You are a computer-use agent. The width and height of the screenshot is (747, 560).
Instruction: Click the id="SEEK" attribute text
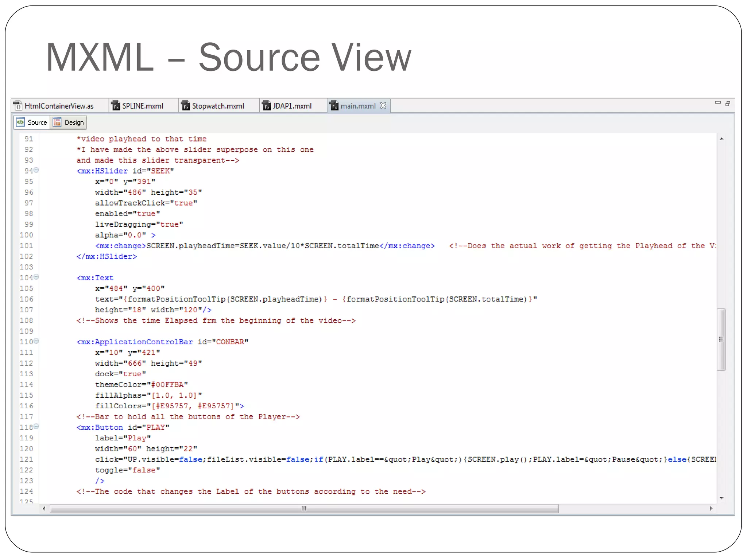tap(153, 171)
